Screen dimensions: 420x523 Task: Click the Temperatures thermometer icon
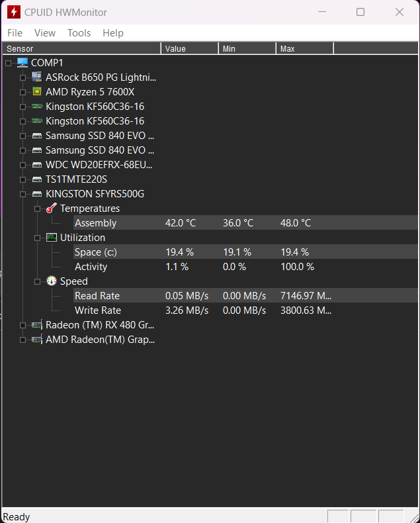pos(52,209)
